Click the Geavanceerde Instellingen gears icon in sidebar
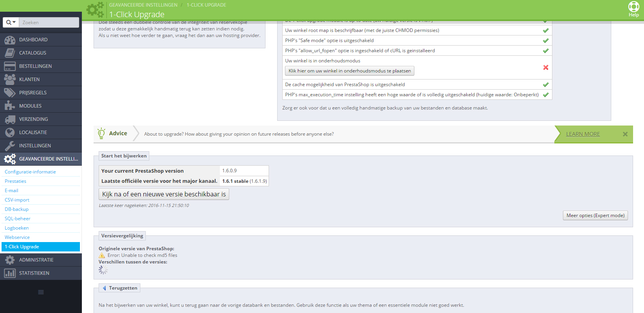Viewport: 644px width, 313px height. (10, 159)
